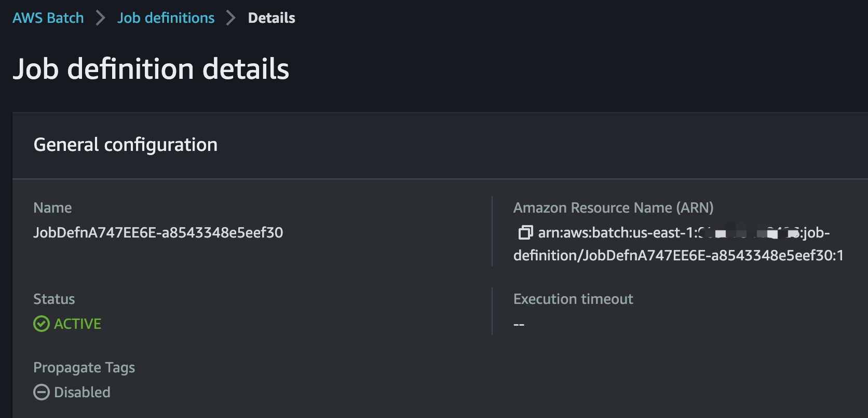Select the status indicator icon beside ACTIVE
The height and width of the screenshot is (418, 868).
pos(42,324)
